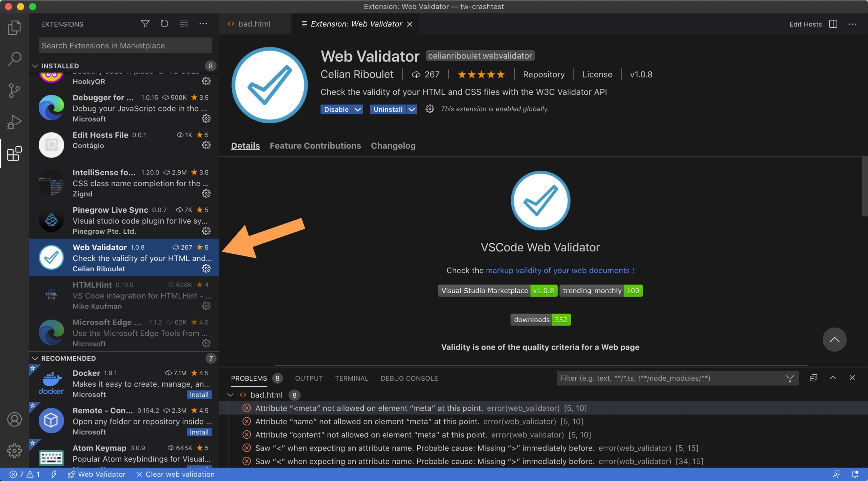Install the Docker extension

pyautogui.click(x=199, y=395)
